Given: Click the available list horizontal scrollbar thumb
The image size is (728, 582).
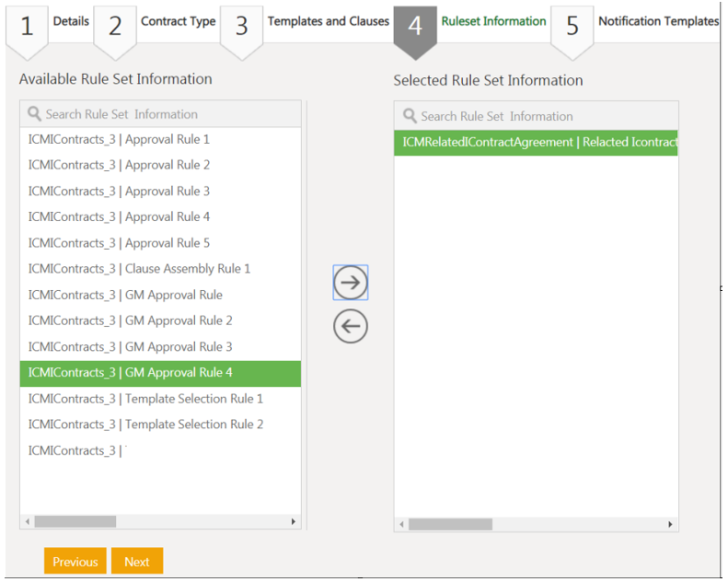Looking at the screenshot, I should click(75, 521).
